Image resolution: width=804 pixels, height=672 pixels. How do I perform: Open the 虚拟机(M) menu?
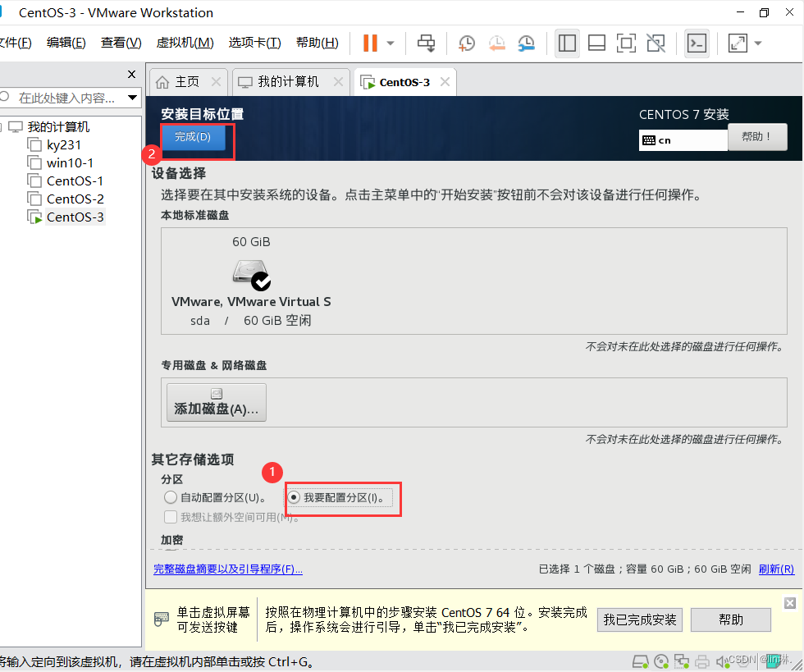(x=185, y=43)
